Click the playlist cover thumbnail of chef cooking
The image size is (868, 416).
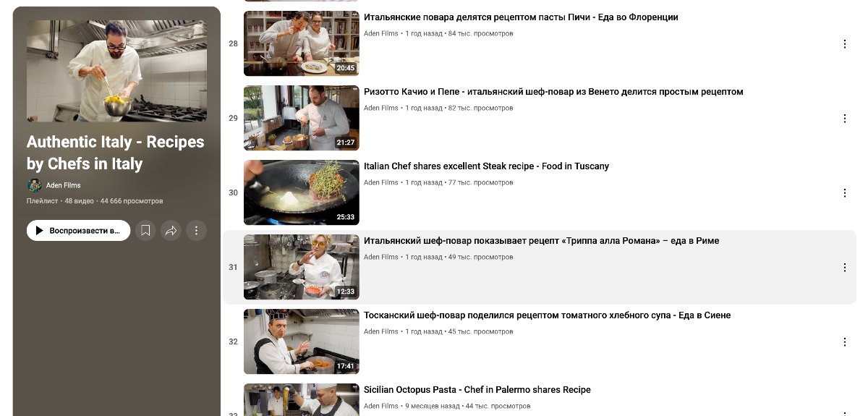(116, 71)
